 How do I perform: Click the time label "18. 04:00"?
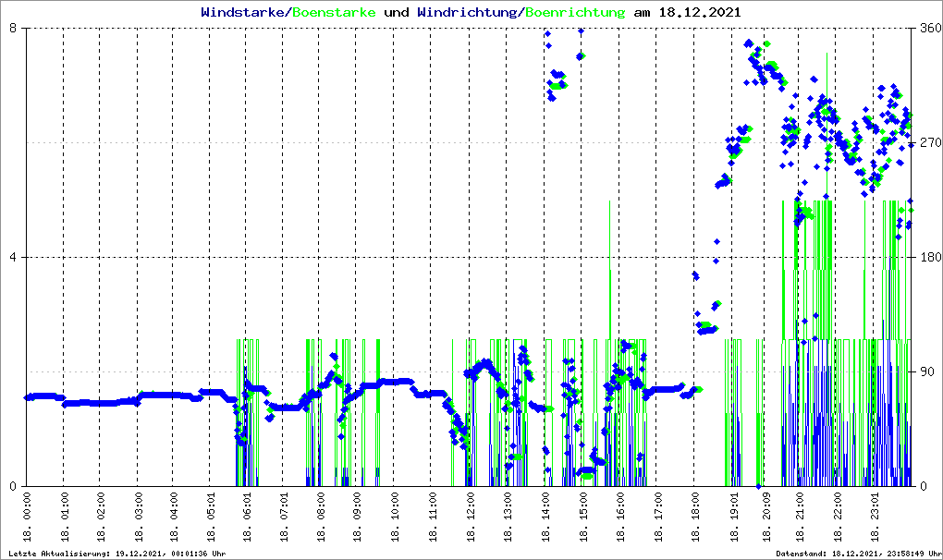coord(174,517)
